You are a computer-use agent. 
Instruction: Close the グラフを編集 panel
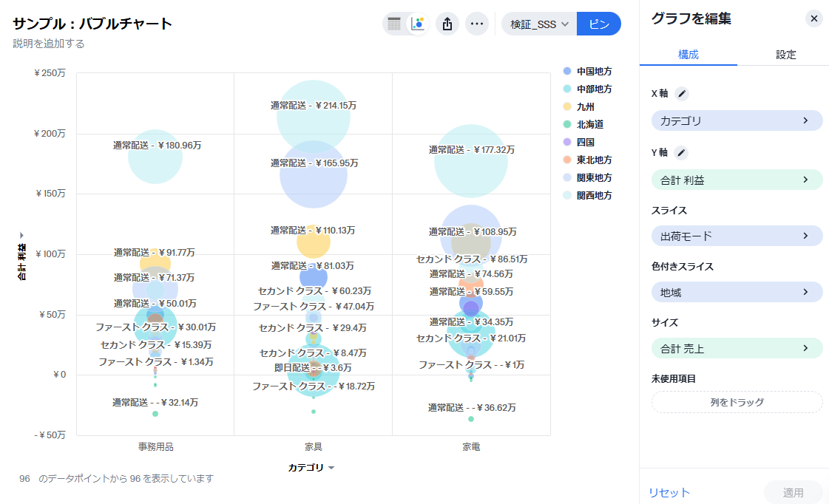click(814, 18)
